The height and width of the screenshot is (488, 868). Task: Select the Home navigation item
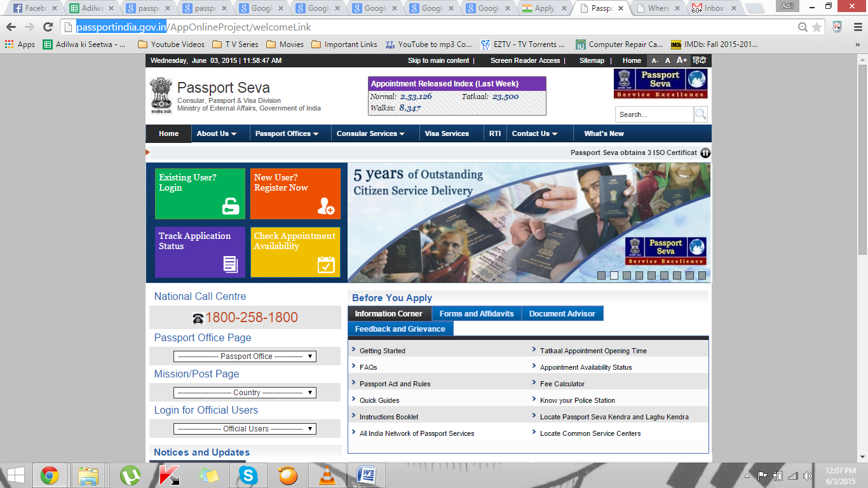point(168,133)
